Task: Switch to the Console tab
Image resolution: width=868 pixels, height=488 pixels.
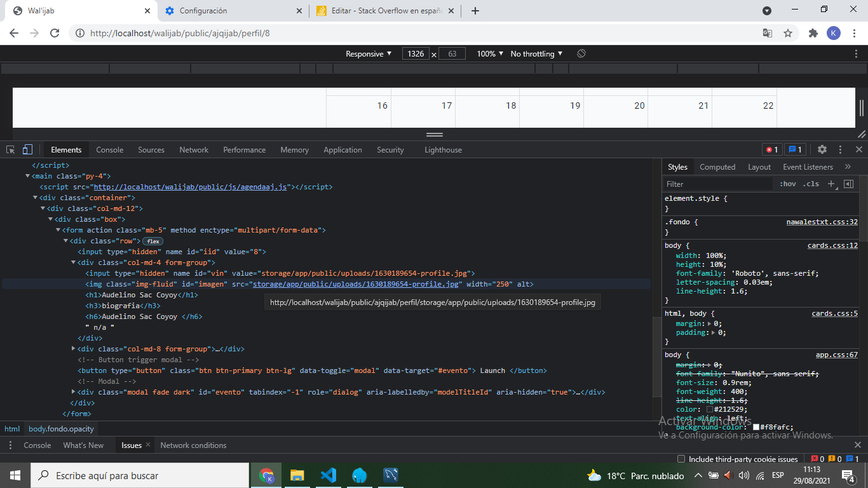Action: coord(110,150)
